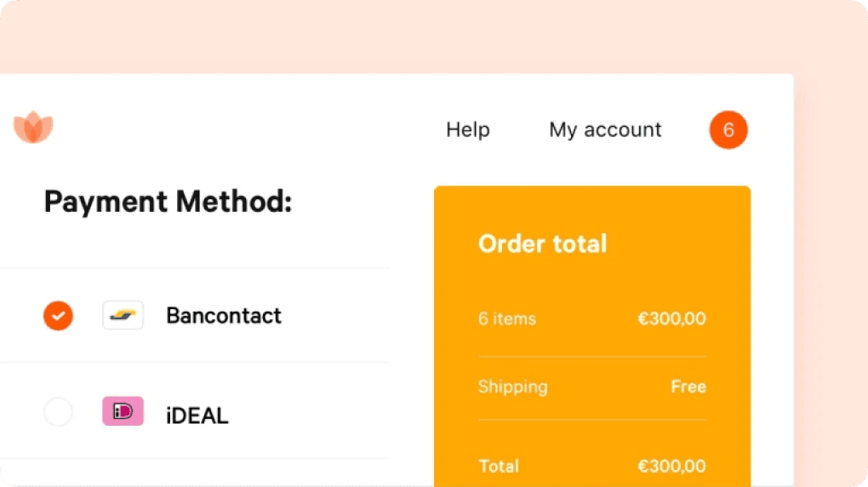
Task: Click the Bancontact card logo icon
Action: [x=123, y=315]
